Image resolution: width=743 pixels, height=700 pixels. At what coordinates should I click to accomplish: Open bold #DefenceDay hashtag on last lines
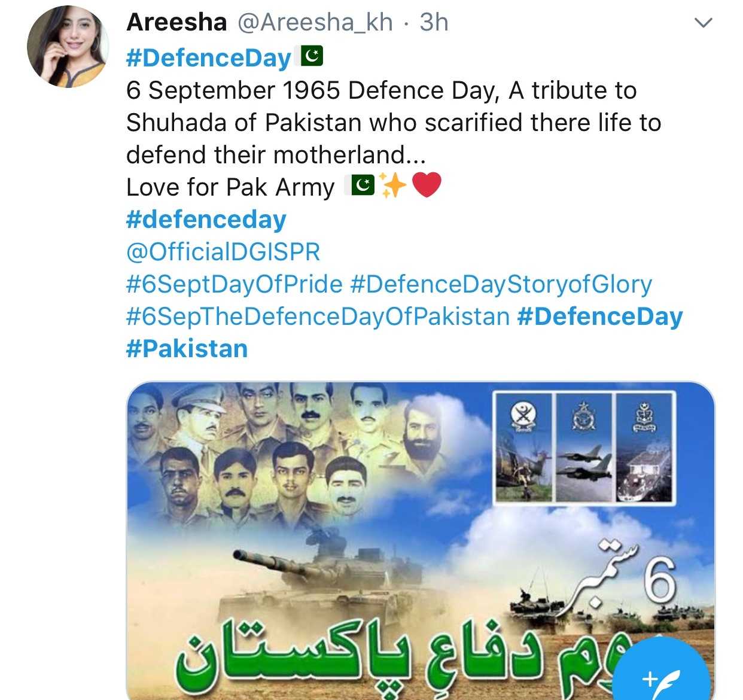point(600,316)
